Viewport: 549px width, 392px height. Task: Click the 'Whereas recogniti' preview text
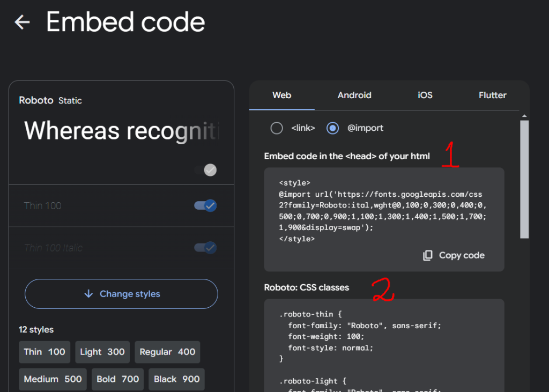(x=122, y=131)
